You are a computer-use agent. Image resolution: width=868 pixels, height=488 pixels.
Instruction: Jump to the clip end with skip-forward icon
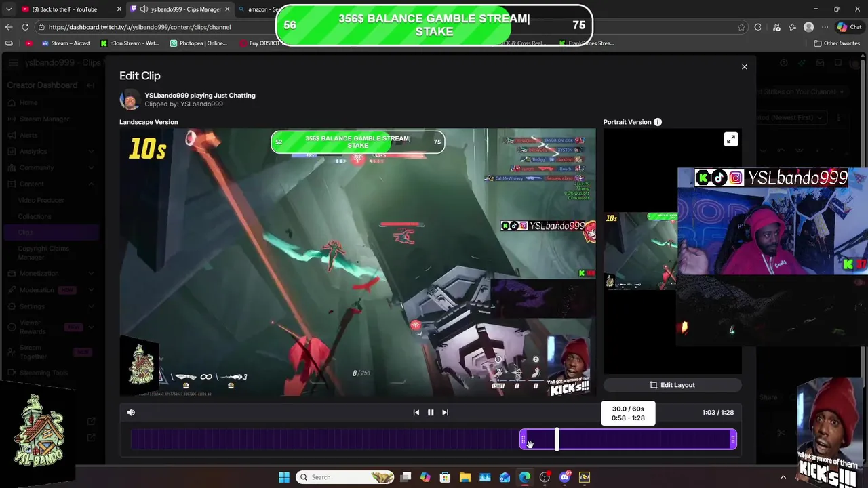pos(445,412)
